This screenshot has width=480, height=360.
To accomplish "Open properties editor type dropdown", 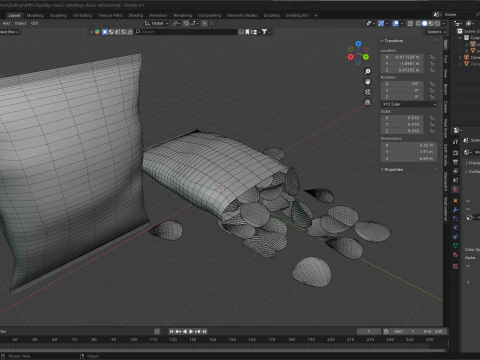I will point(457,130).
